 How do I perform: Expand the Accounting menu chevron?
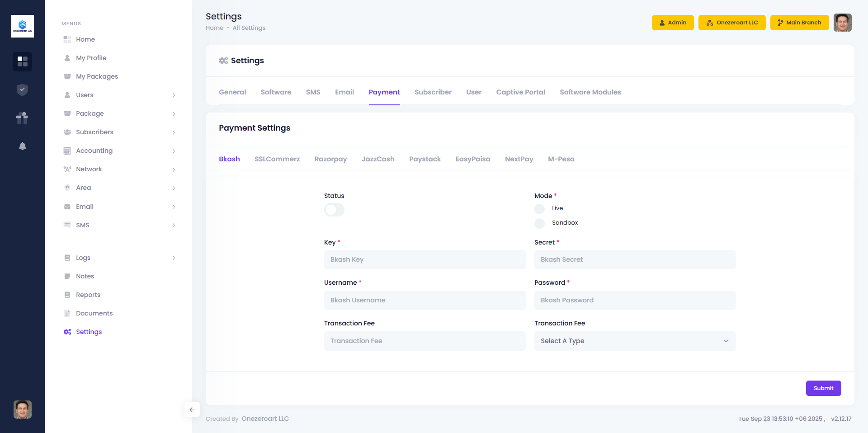[174, 151]
